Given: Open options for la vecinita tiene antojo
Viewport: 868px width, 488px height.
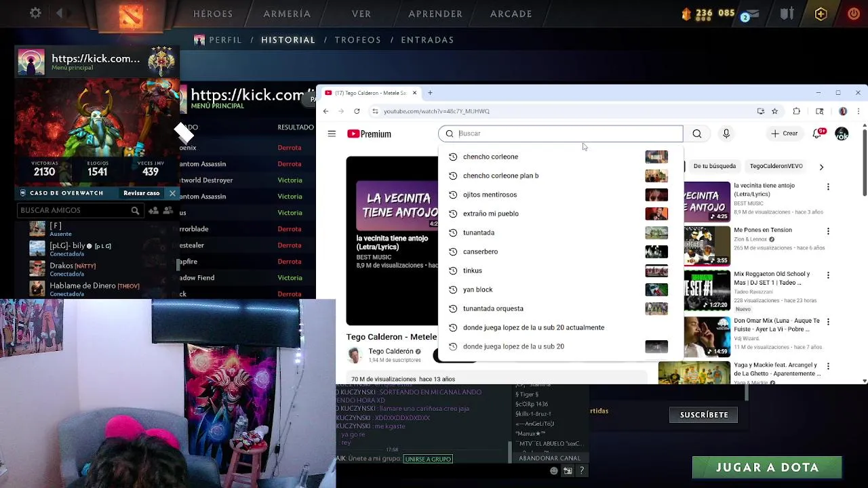Looking at the screenshot, I should coord(828,187).
